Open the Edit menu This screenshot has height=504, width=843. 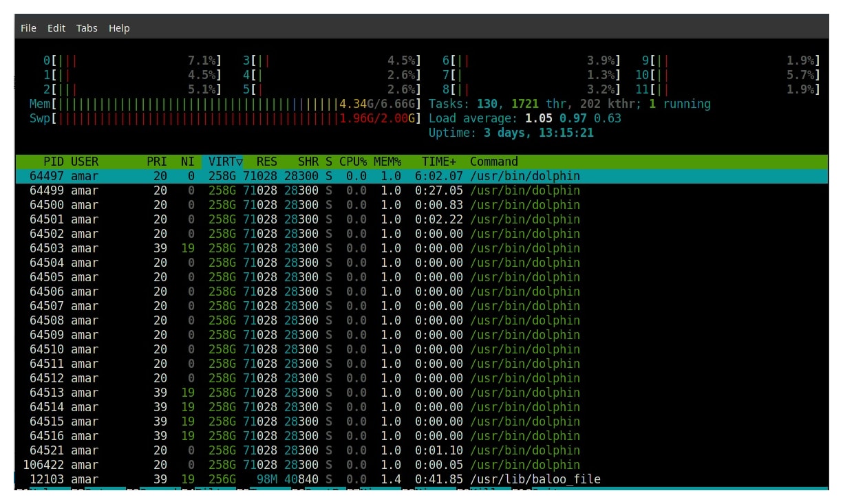pos(56,28)
